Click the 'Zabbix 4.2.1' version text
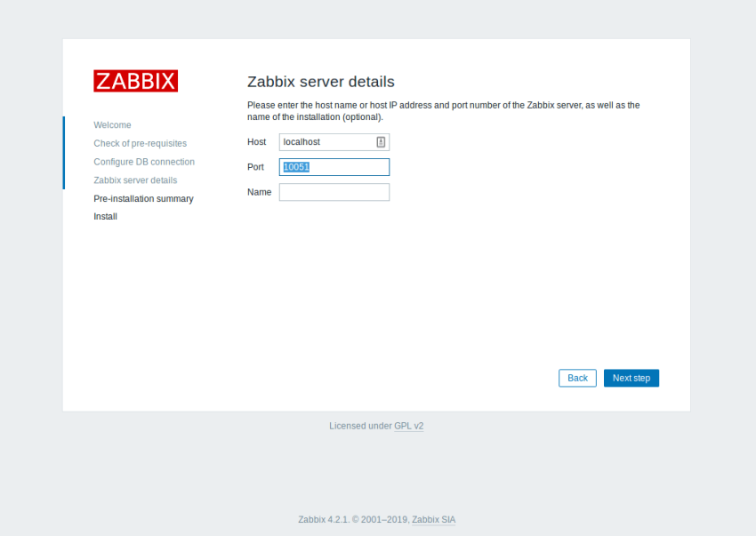Screen dimensions: 756x536 [323, 520]
